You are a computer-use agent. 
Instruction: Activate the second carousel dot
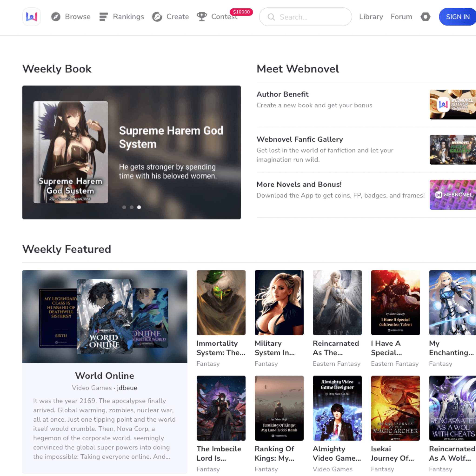pos(132,207)
